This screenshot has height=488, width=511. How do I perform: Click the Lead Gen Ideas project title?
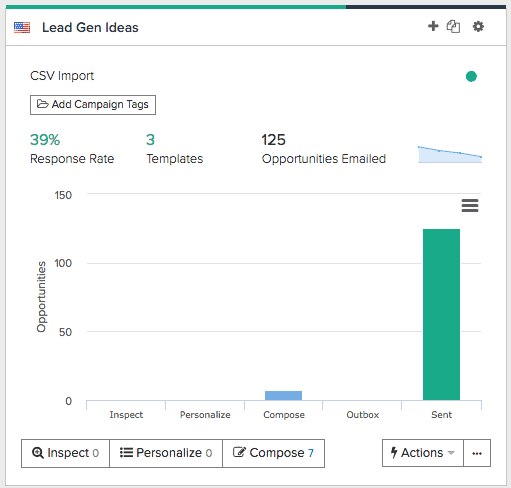click(90, 27)
